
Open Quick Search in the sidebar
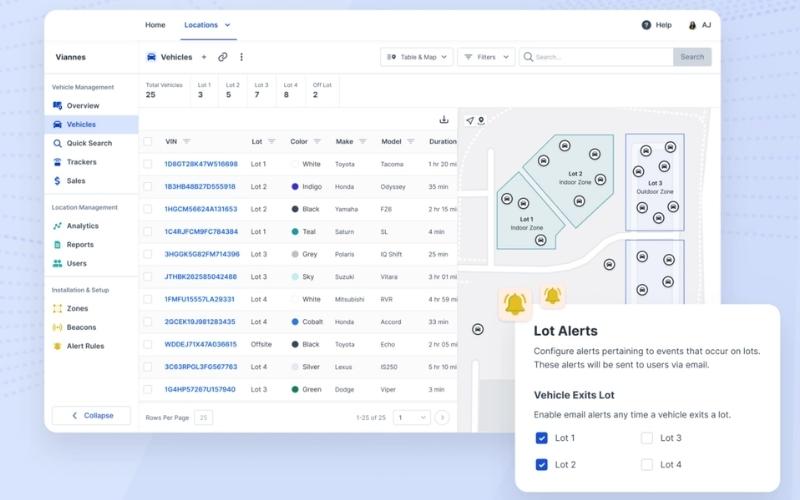(x=91, y=143)
